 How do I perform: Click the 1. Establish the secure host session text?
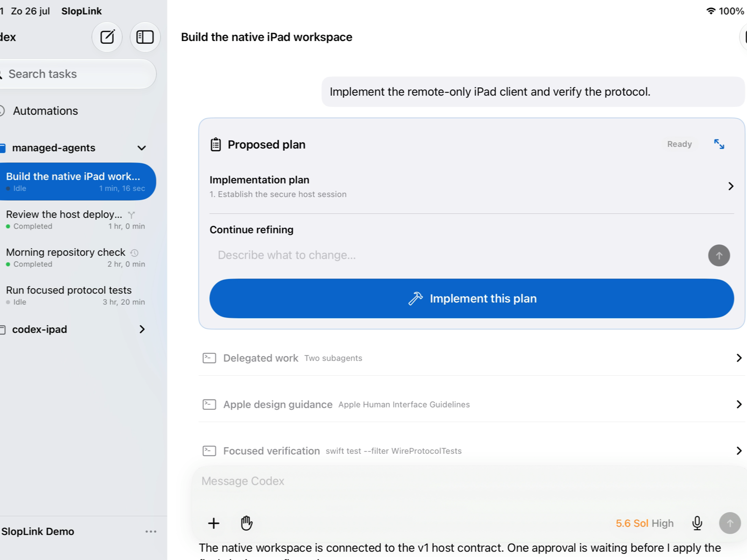pos(278,194)
